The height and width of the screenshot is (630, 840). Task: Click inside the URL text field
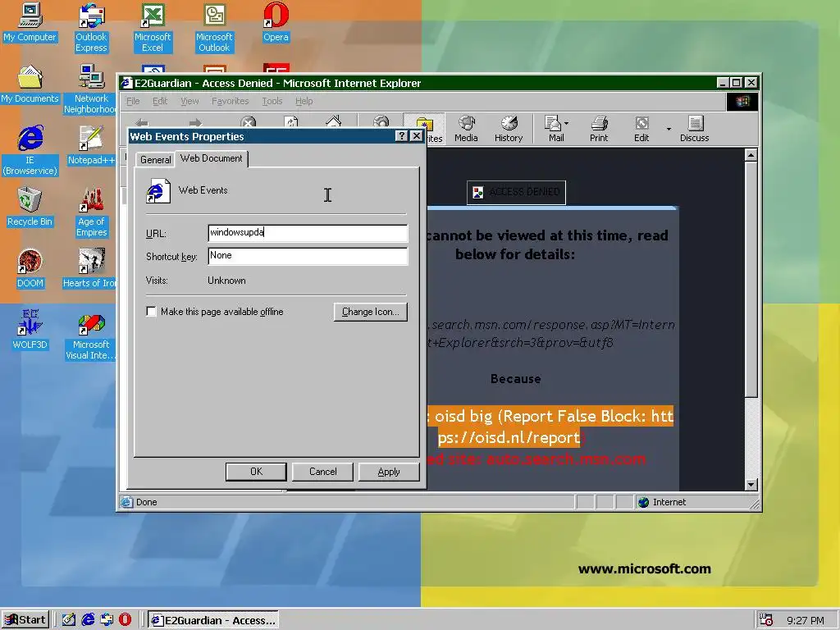tap(308, 232)
